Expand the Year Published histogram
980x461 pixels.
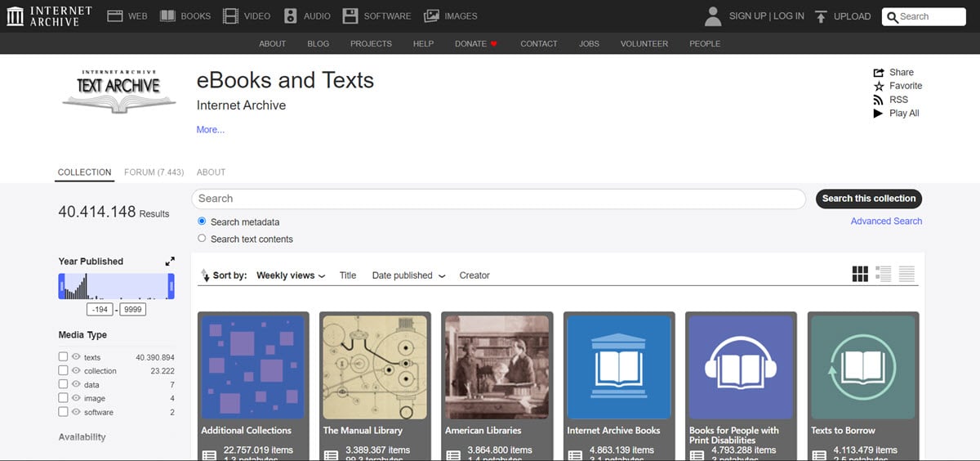[x=170, y=262]
